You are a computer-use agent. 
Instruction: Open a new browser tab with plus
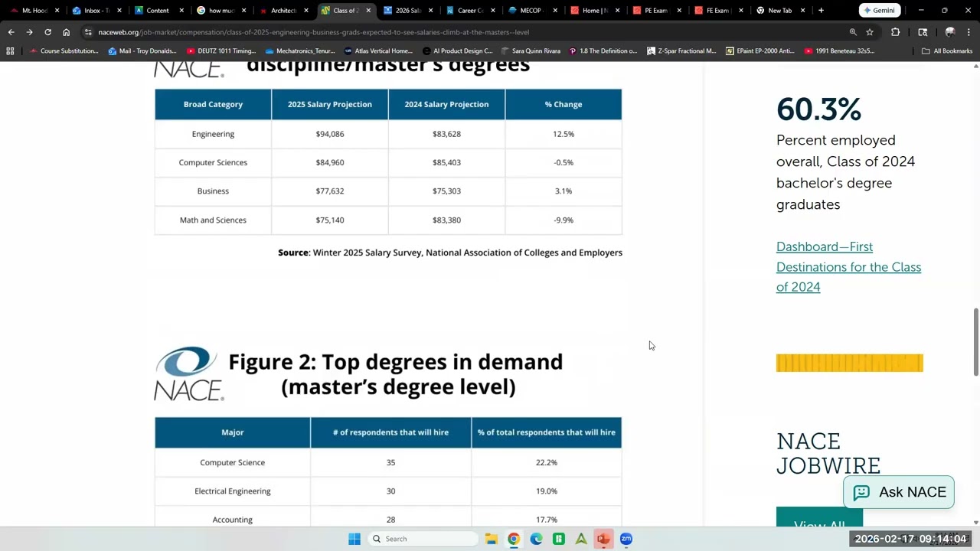(821, 11)
